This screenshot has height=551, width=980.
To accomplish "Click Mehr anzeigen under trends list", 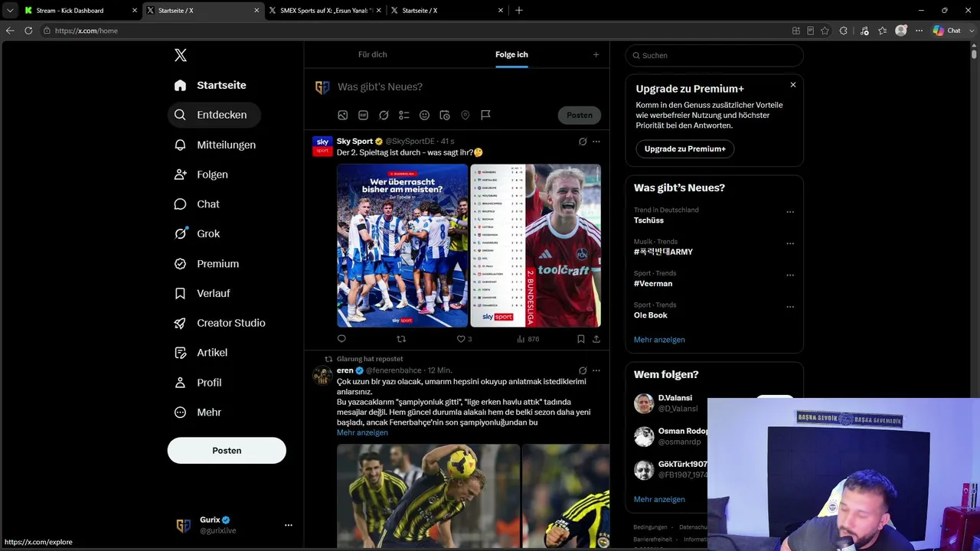I will (x=659, y=340).
